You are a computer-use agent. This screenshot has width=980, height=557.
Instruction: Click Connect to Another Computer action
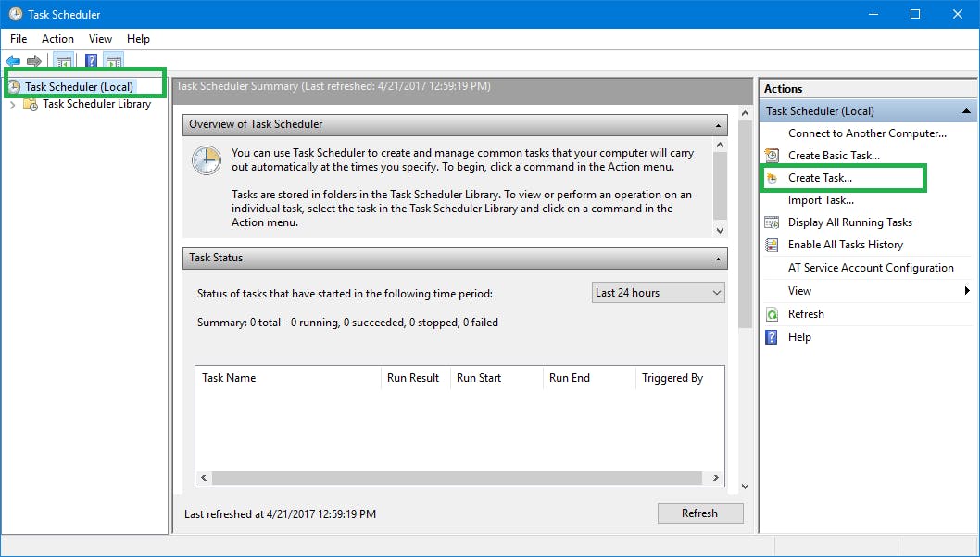pyautogui.click(x=867, y=133)
